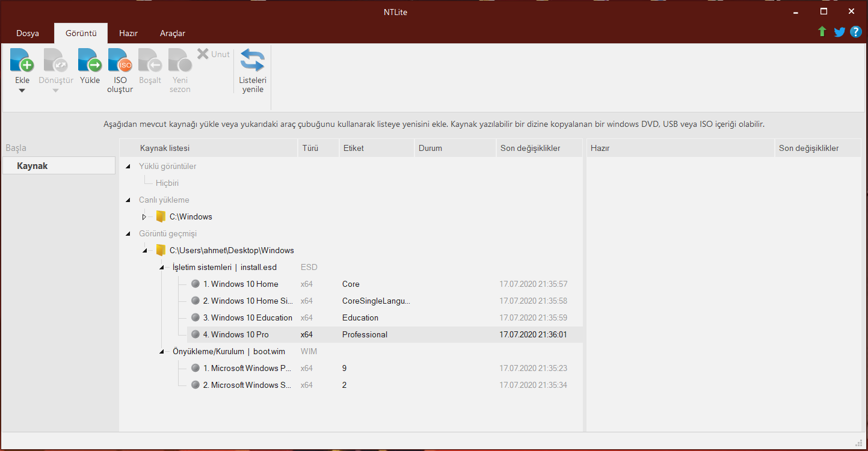The image size is (868, 451).
Task: Select 2. Microsoft Windows S... row
Action: (x=385, y=385)
